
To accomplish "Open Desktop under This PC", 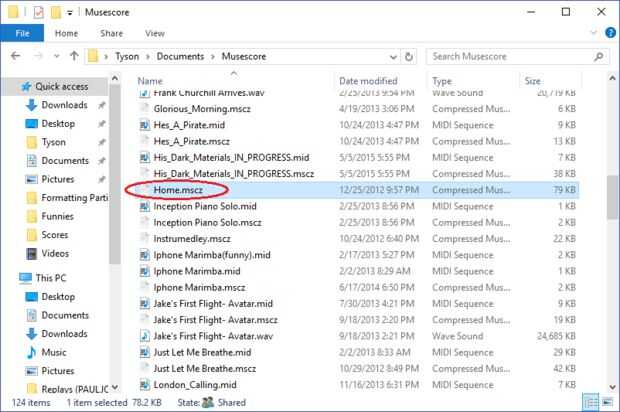I will [x=58, y=297].
